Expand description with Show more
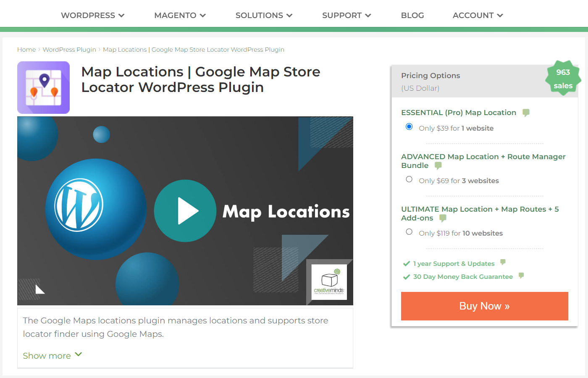Screen dimensions: 588x378 52,356
